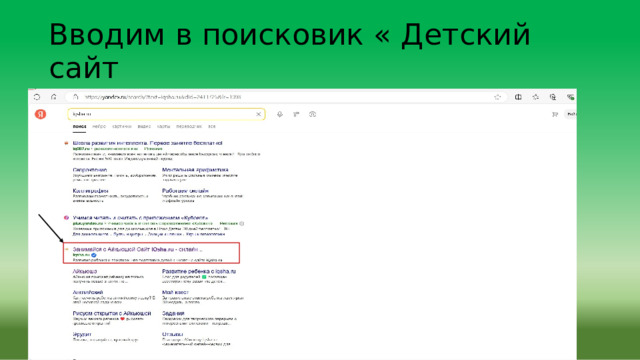The width and height of the screenshot is (640, 360).
Task: Switch to the Карты tab
Action: (x=163, y=127)
